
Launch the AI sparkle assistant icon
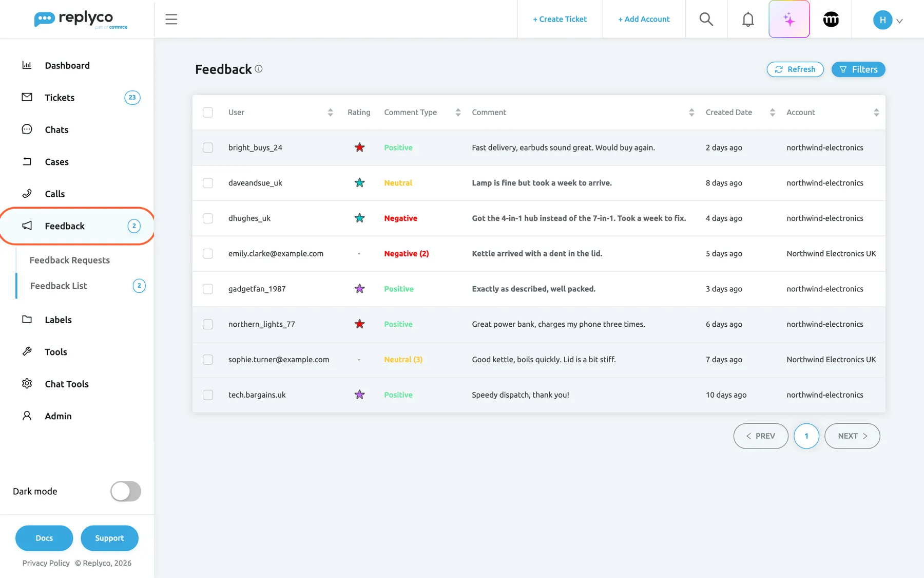click(789, 19)
